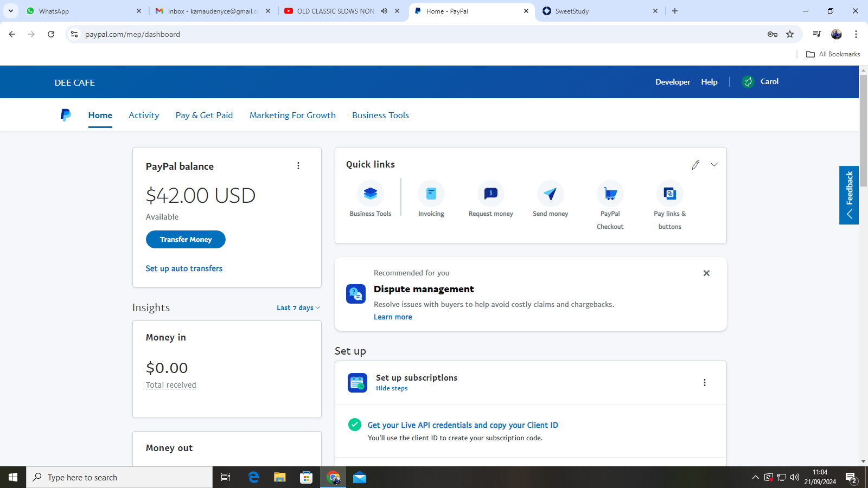Collapse the Quick links section chevron
This screenshot has width=868, height=488.
click(x=714, y=165)
